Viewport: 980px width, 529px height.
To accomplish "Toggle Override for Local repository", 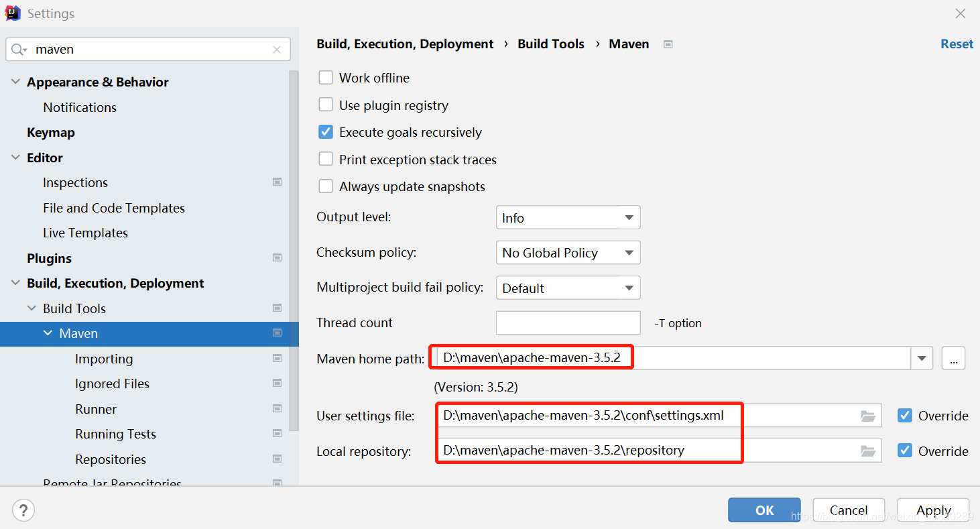I will 905,451.
